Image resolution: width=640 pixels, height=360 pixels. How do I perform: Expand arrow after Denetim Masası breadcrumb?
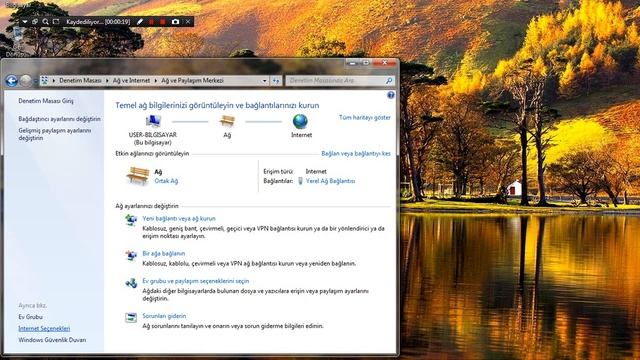point(107,81)
